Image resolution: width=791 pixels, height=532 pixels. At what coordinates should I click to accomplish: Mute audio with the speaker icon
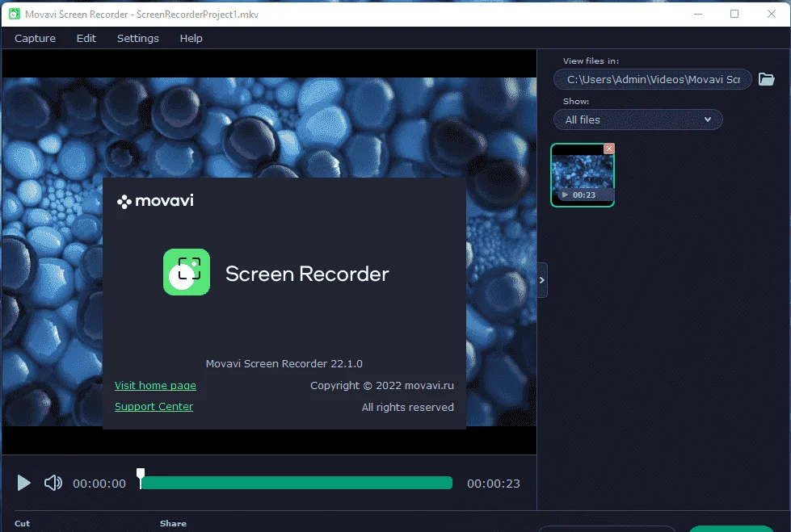pos(53,483)
